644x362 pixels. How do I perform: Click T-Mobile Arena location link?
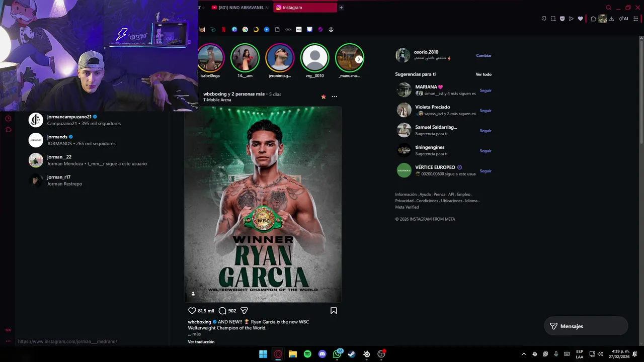coord(217,100)
